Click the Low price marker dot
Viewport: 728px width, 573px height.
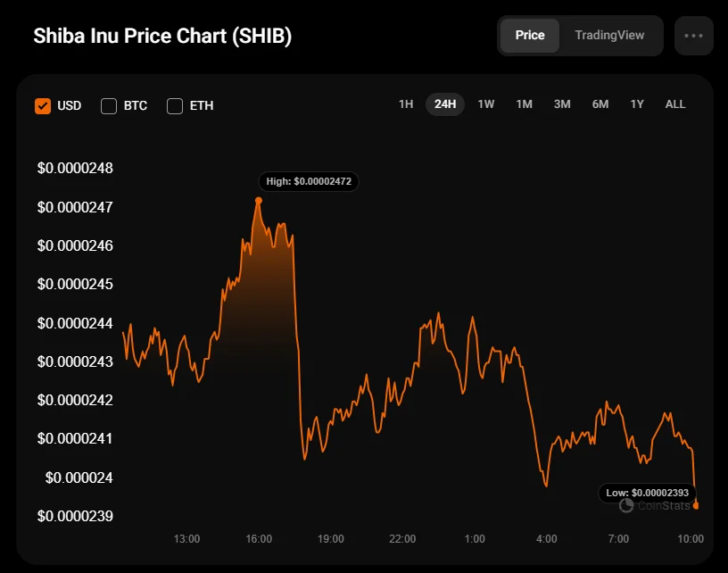pos(696,506)
